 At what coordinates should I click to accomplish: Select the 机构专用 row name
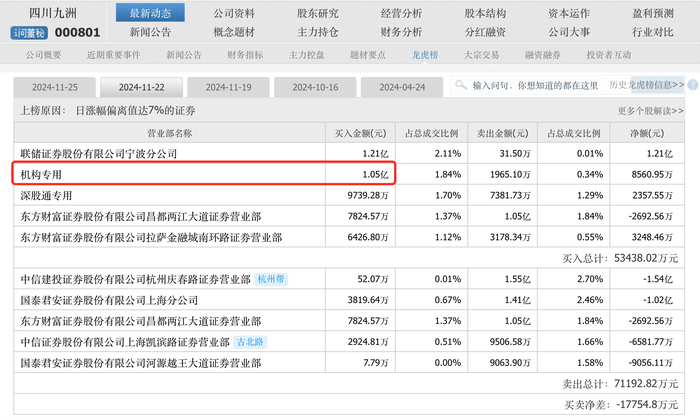(41, 175)
